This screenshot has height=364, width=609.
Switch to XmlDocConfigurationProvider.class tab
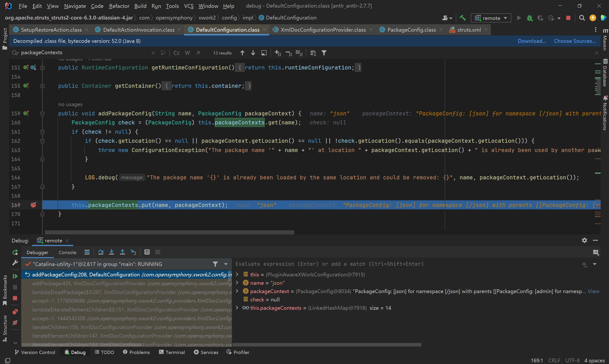323,30
